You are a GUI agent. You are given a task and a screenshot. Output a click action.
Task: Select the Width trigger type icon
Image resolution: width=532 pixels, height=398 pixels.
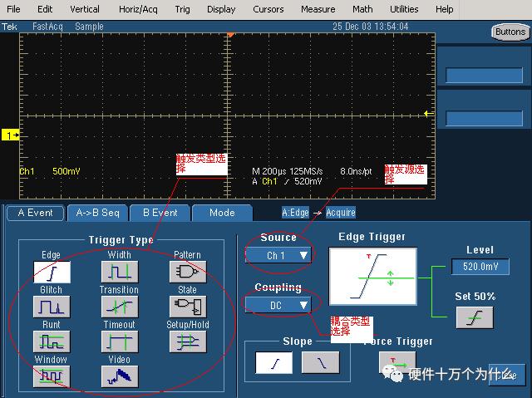point(120,272)
